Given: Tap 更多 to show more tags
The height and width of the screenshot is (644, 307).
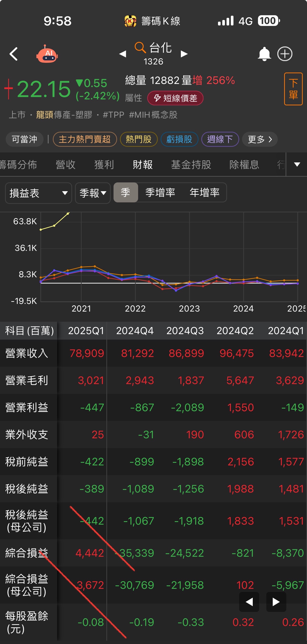Looking at the screenshot, I should pos(259,139).
